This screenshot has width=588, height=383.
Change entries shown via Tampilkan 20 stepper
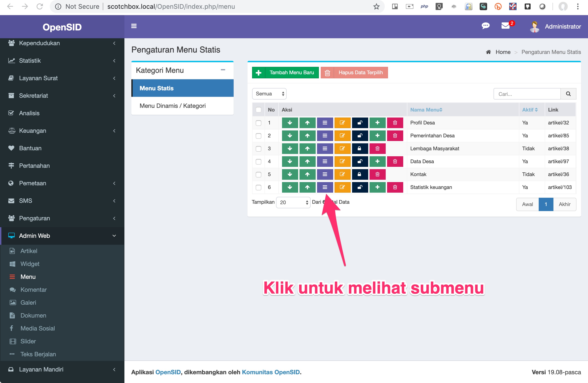click(x=293, y=202)
